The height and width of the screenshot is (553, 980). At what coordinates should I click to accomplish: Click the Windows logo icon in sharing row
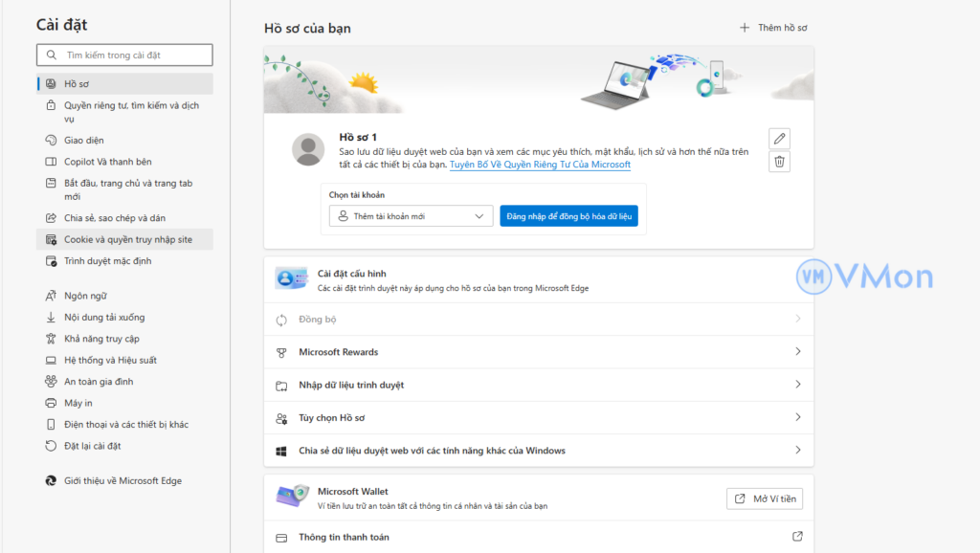[281, 451]
